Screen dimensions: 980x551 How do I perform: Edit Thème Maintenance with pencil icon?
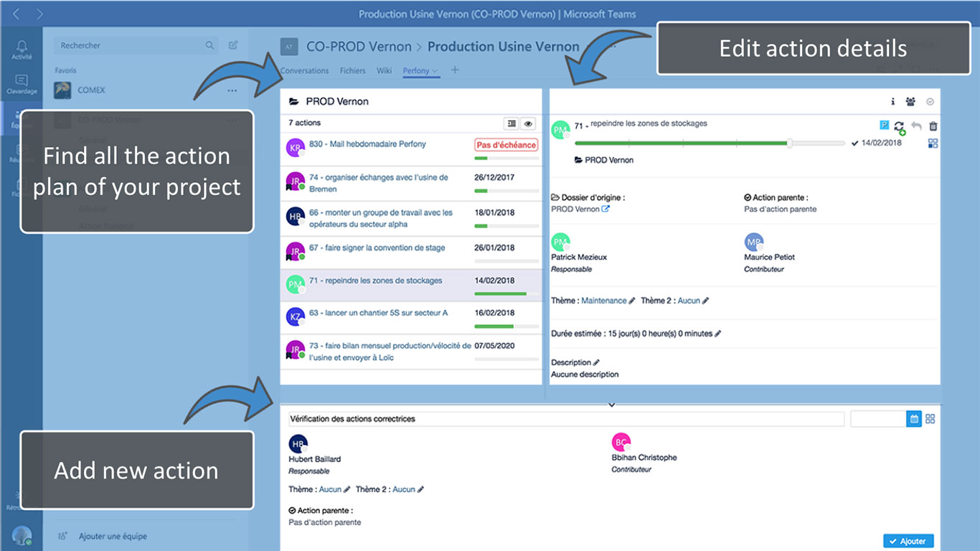click(x=632, y=301)
